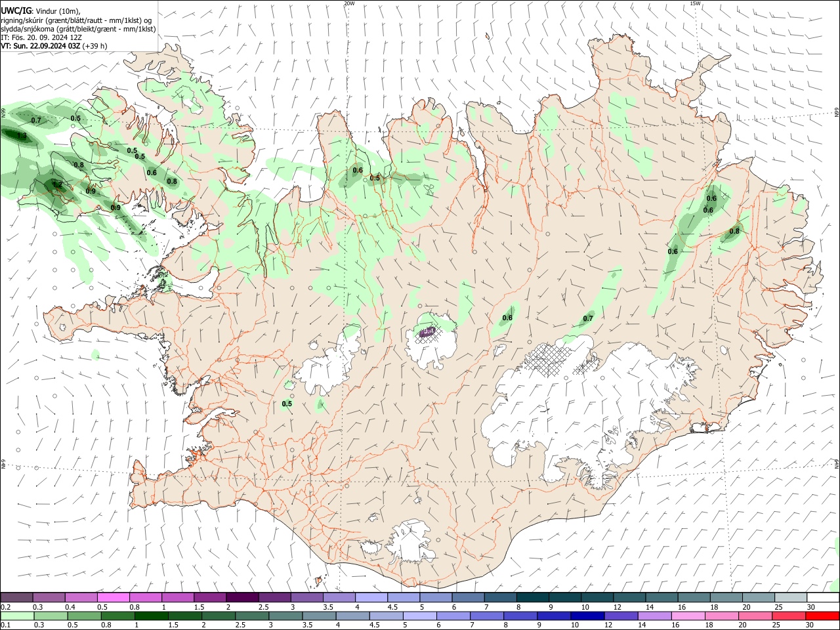Click the slydda/snjókoma legend description line

[78, 29]
